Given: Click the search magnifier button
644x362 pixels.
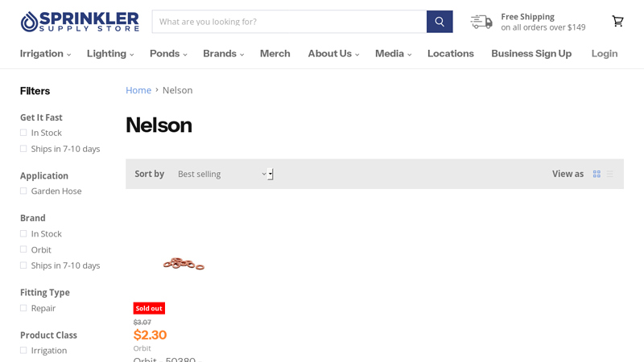Looking at the screenshot, I should click(440, 22).
